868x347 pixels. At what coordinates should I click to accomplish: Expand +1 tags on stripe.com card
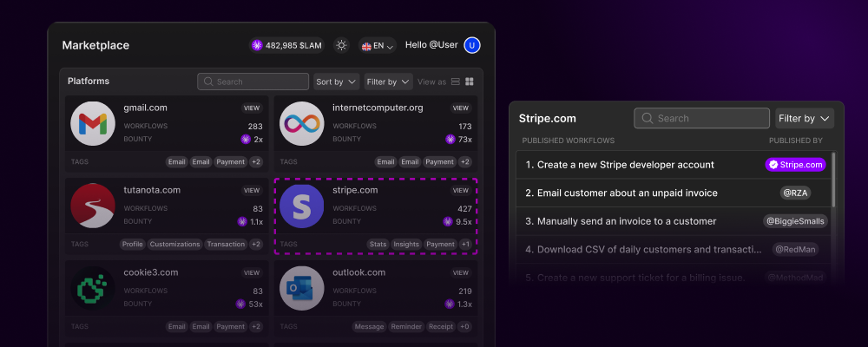[465, 244]
